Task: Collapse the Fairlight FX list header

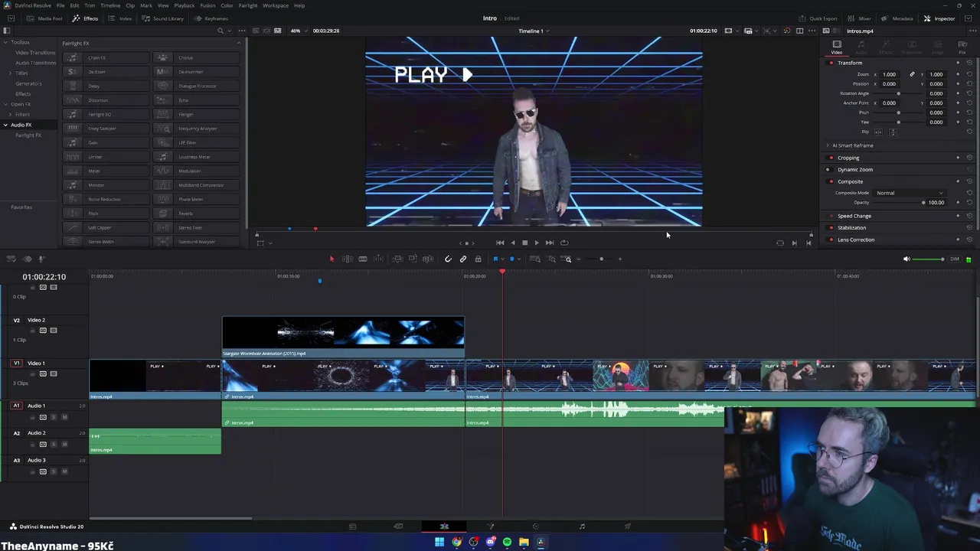Action: 238,43
